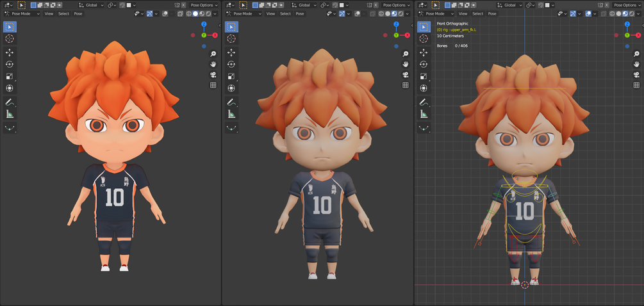The image size is (644, 306).
Task: Click yellow head control line in right viewport
Action: tap(524, 88)
